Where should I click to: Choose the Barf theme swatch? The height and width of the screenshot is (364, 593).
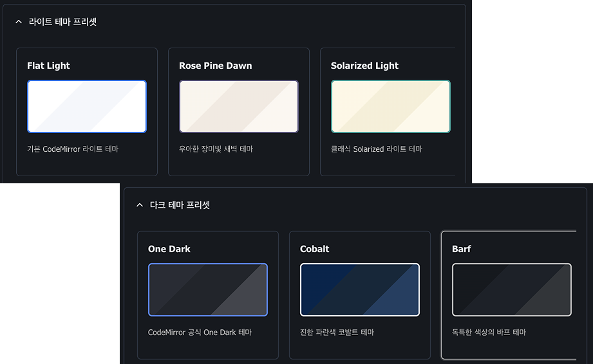(x=512, y=289)
